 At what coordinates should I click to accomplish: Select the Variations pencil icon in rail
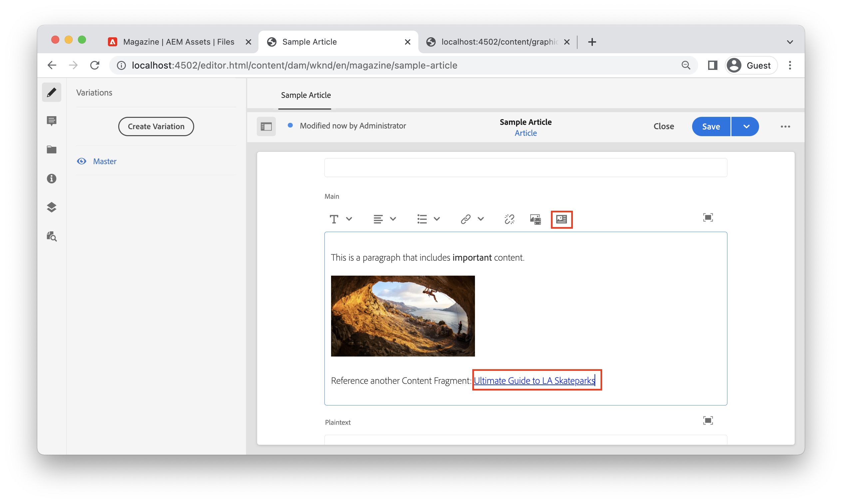tap(52, 92)
